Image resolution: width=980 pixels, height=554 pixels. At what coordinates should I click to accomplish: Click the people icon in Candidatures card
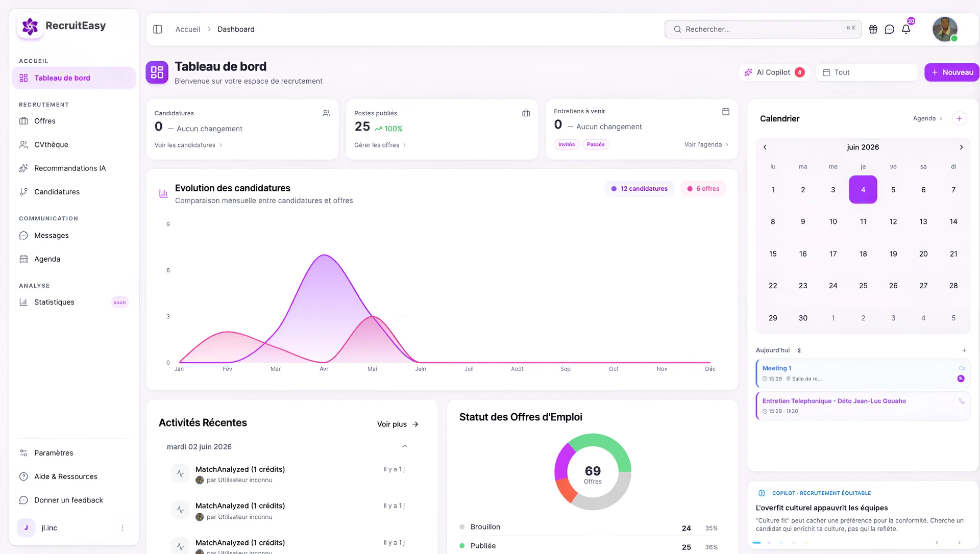point(327,113)
